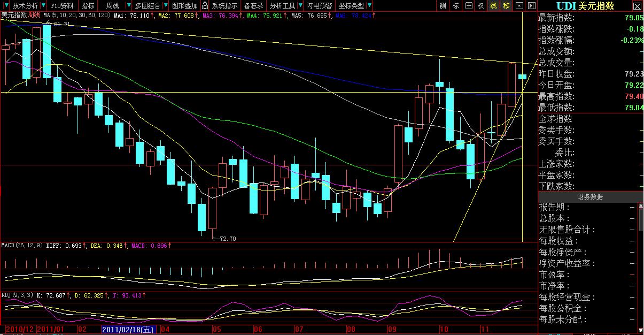Click the 2010/12 date marker on axis
The image size is (644, 335).
(19, 329)
